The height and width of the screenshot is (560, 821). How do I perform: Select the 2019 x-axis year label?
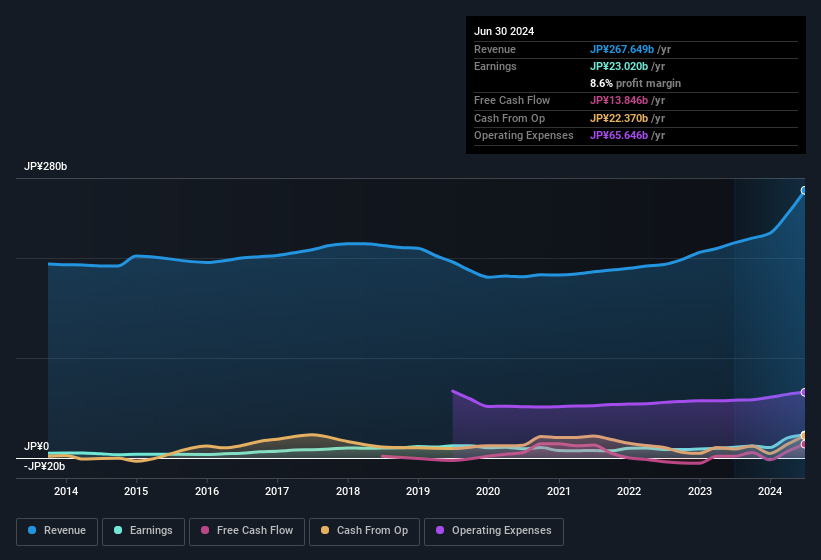tap(418, 491)
